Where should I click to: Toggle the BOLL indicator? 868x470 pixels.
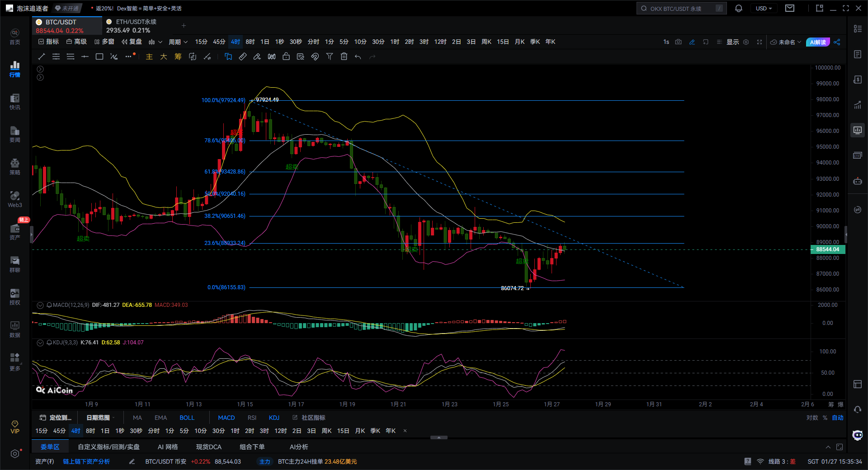187,418
